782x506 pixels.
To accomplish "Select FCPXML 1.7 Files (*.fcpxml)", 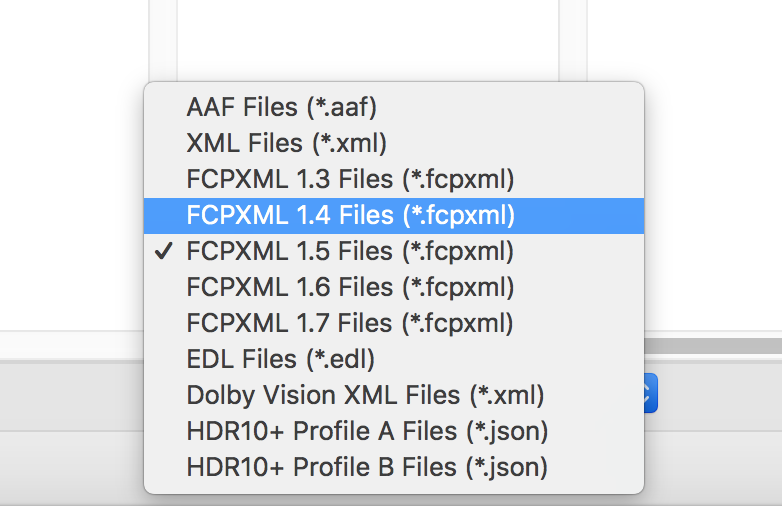I will pos(394,323).
